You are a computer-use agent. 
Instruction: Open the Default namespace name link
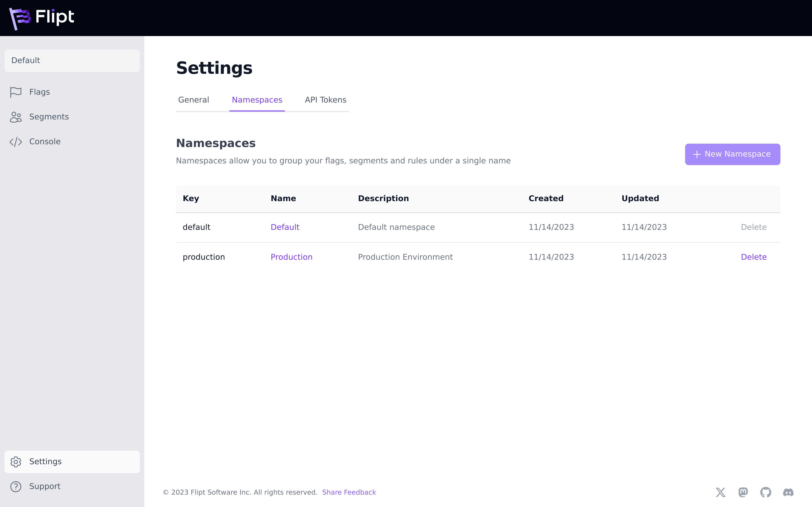pyautogui.click(x=285, y=227)
